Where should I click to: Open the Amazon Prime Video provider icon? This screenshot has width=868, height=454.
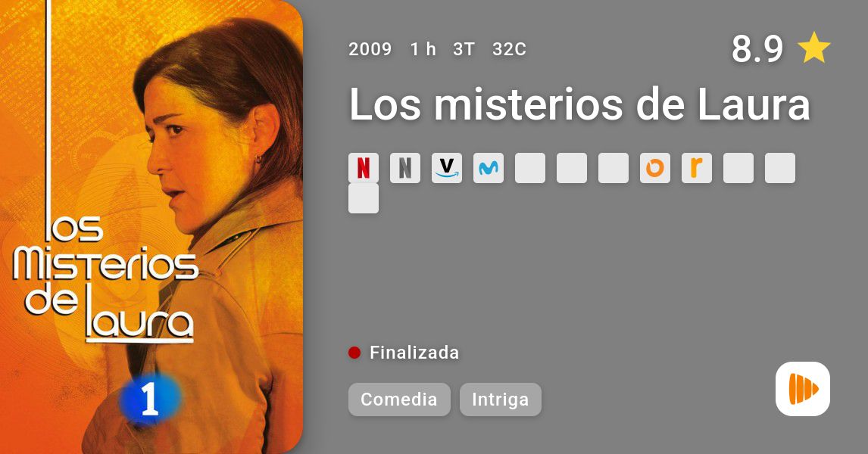(x=447, y=168)
